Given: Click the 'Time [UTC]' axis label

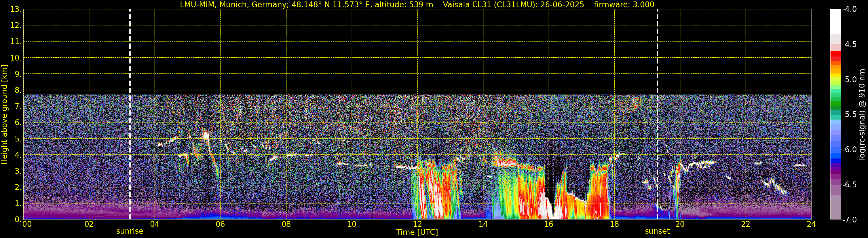Looking at the screenshot, I should (417, 232).
